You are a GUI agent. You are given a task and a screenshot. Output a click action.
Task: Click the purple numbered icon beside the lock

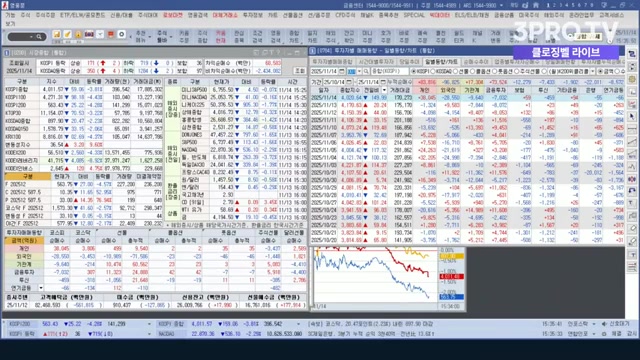pos(89,35)
